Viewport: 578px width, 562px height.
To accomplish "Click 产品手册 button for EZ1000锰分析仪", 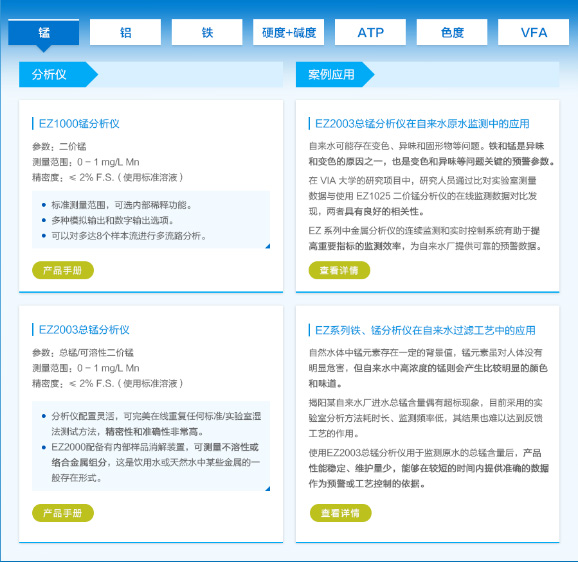I will point(63,270).
